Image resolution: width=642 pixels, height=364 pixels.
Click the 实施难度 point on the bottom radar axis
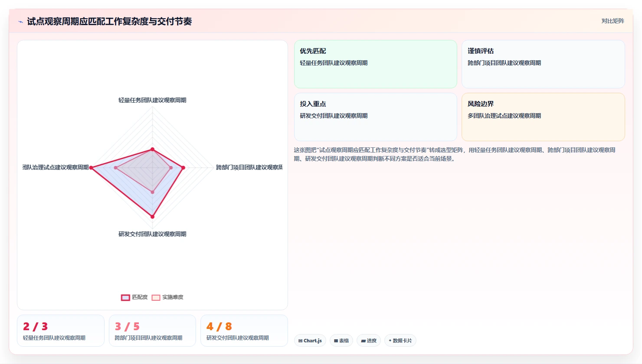[152, 192]
